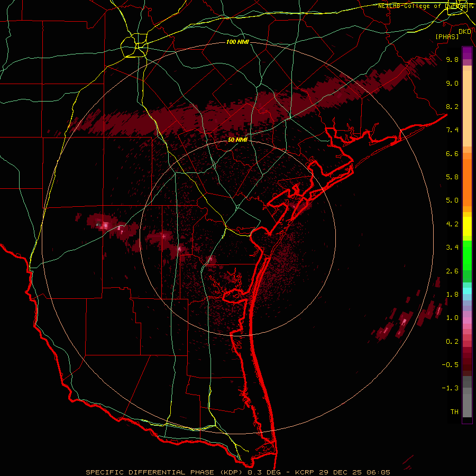Click the 4.2 value on the color scale
Image resolution: width=476 pixels, height=476 pixels.
[452, 224]
